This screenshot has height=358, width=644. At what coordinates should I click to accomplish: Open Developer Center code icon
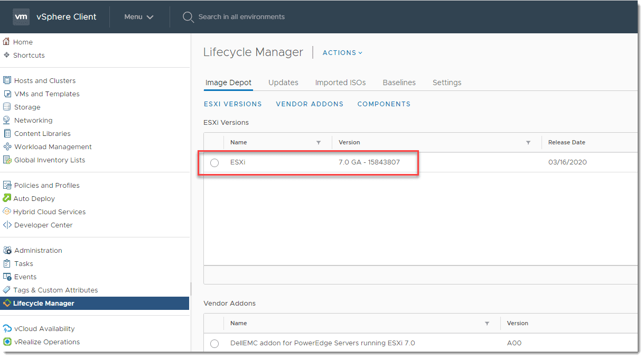(x=7, y=225)
